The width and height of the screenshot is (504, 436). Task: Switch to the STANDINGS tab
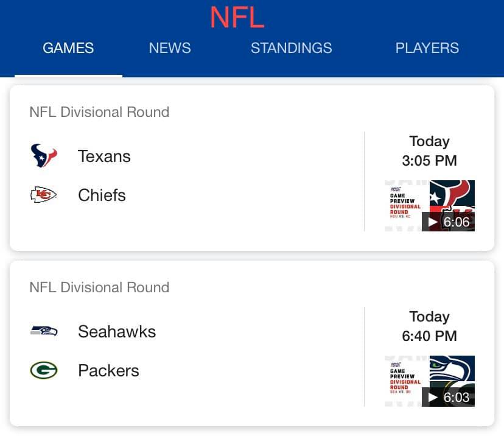(x=291, y=48)
